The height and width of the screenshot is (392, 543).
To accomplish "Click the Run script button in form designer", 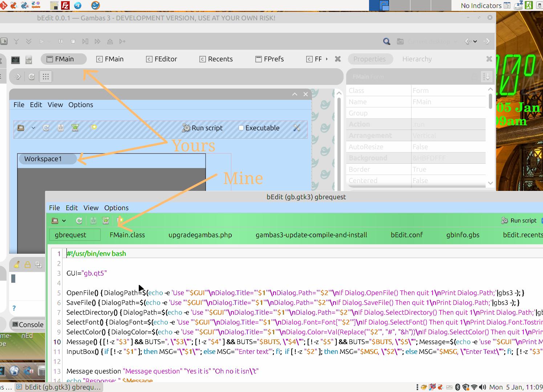I will point(203,128).
